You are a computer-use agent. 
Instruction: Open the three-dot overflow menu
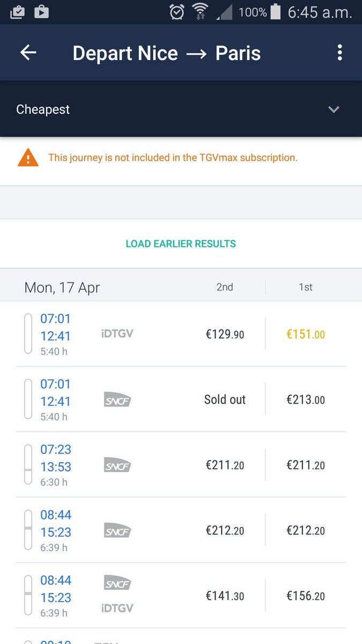point(339,53)
